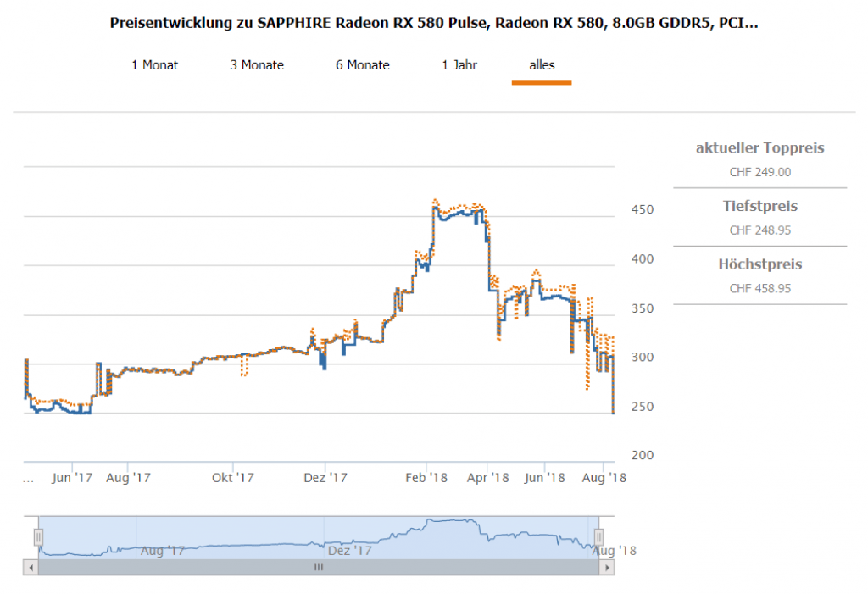The width and height of the screenshot is (868, 594).
Task: Click the horizontal scrollbar grip
Action: pyautogui.click(x=319, y=568)
